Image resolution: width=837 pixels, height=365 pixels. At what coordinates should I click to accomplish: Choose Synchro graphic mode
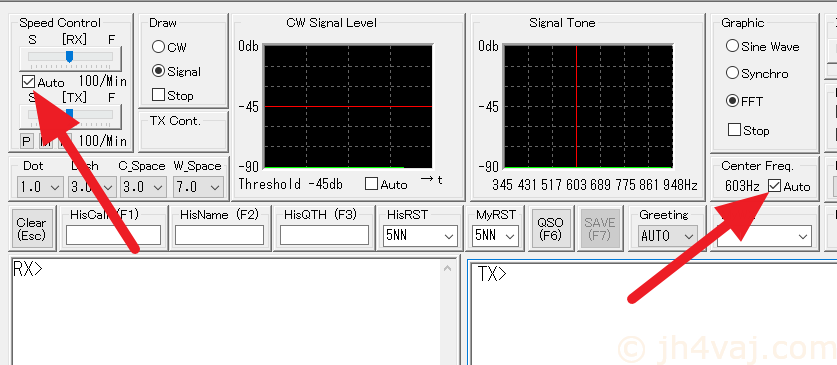(732, 73)
